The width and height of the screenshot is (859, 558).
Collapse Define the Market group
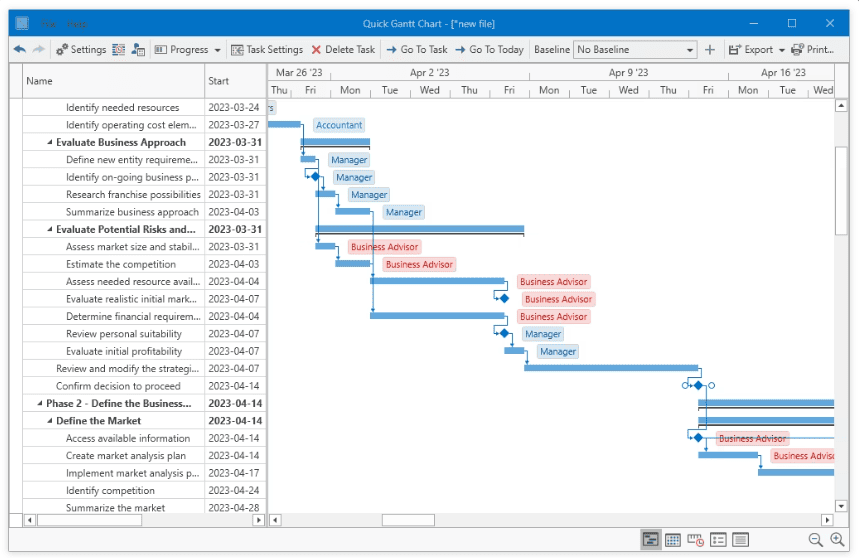pos(50,421)
